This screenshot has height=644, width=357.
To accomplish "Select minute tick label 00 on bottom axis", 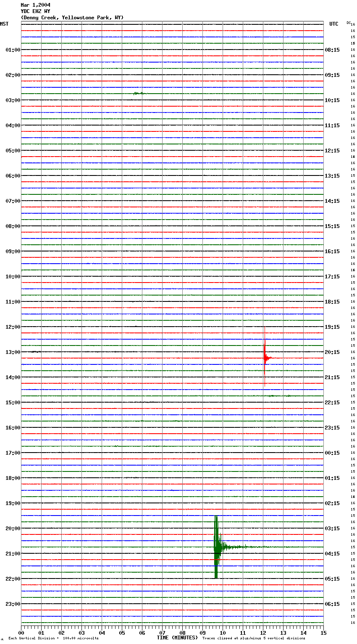I will coord(21,633).
